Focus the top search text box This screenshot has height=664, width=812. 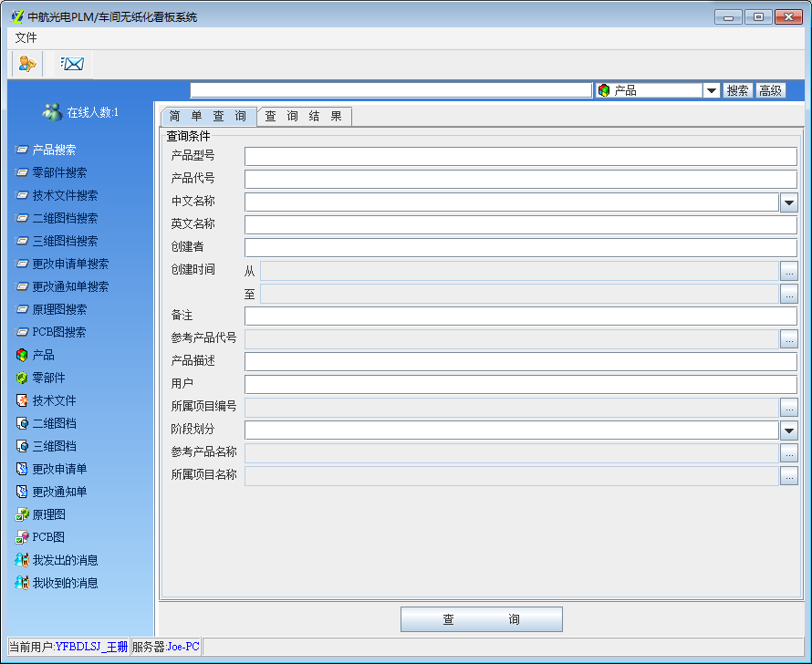click(391, 90)
